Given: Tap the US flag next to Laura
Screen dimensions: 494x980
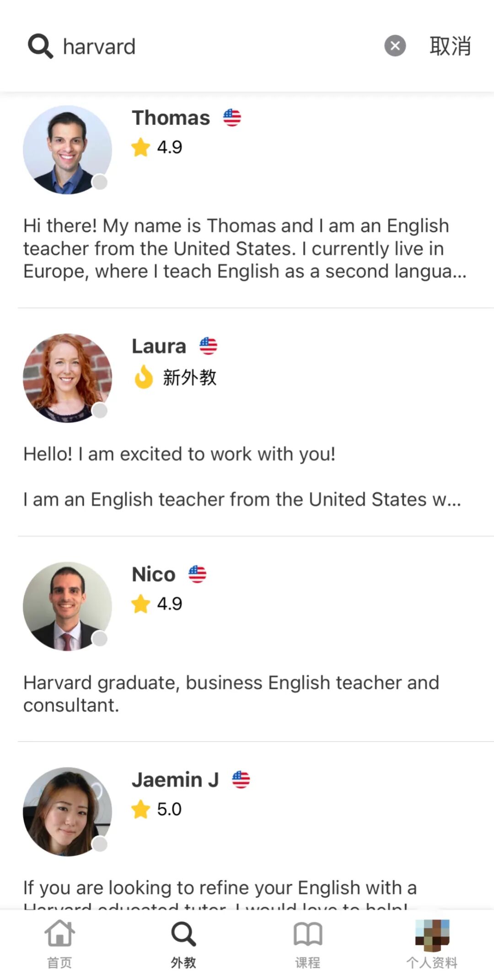Looking at the screenshot, I should coord(209,346).
